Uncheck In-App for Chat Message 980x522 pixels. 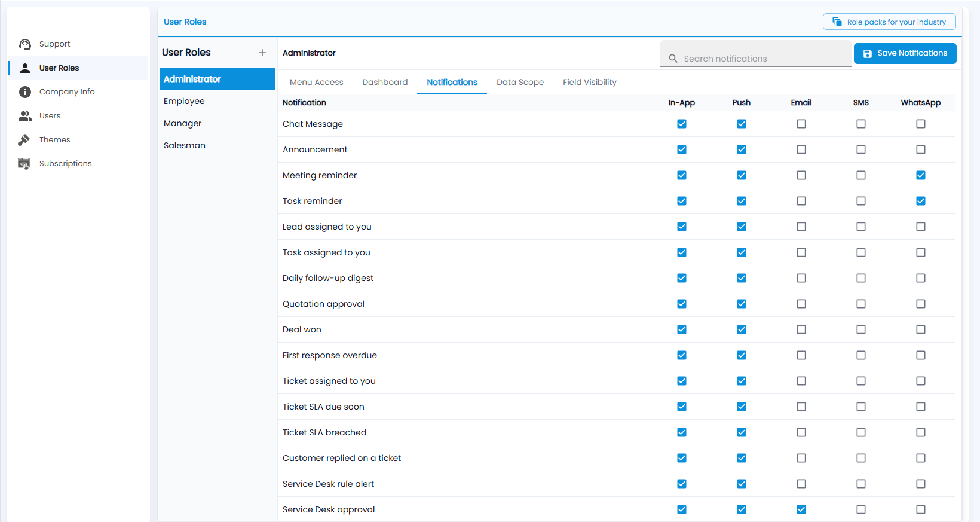click(x=682, y=124)
